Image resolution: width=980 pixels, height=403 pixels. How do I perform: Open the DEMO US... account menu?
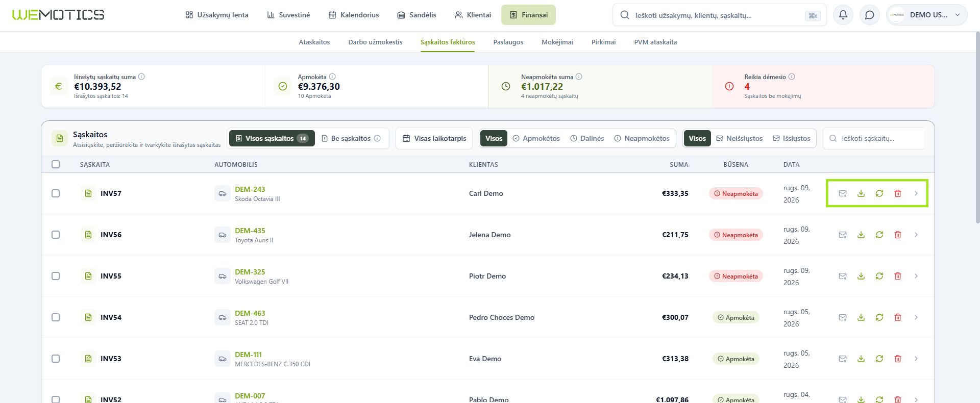tap(926, 15)
